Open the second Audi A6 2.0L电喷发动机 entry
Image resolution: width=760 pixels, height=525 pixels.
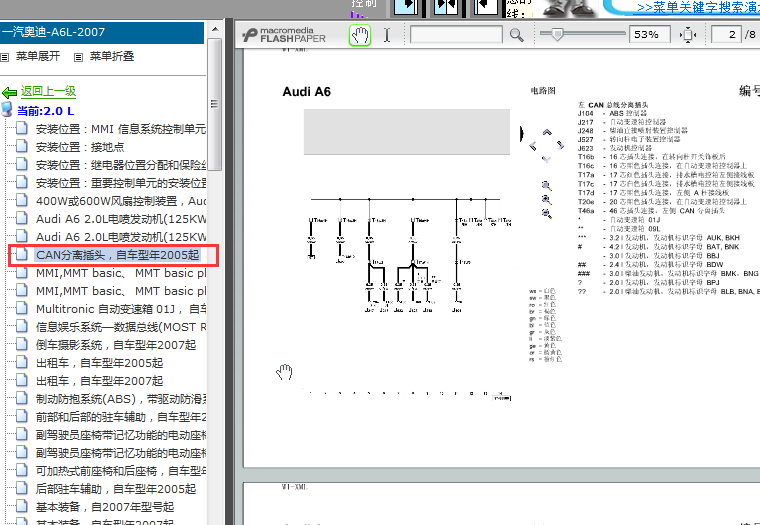[x=121, y=237]
